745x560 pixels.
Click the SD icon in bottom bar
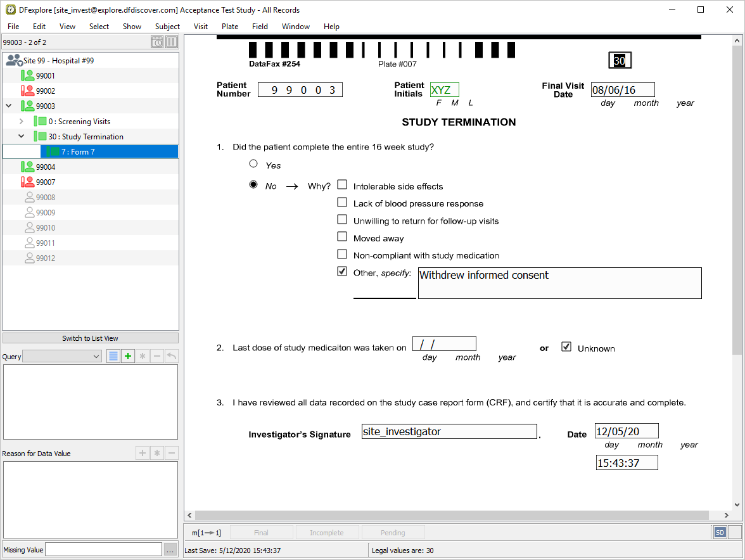(720, 533)
